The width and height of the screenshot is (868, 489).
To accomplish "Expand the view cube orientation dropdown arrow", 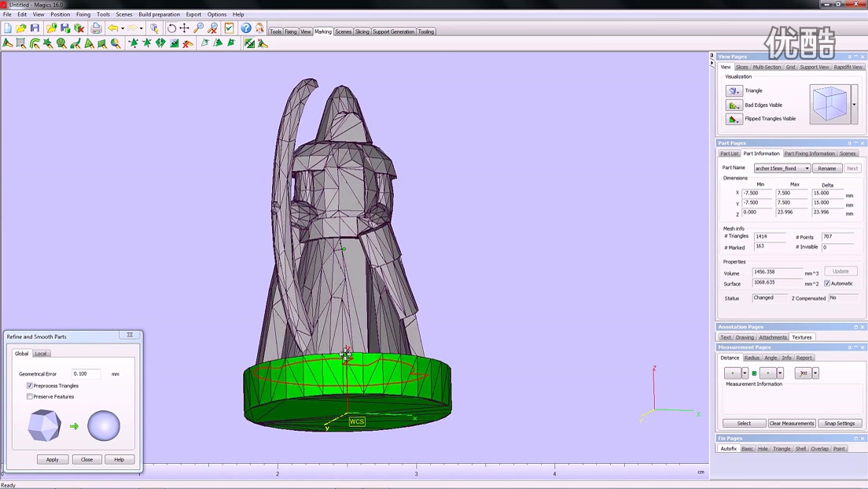I will pyautogui.click(x=854, y=105).
